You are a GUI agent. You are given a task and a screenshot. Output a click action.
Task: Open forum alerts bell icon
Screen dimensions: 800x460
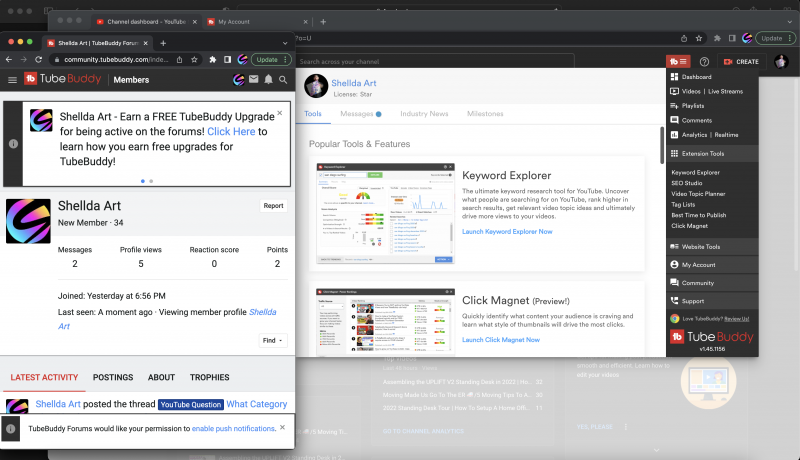[x=268, y=79]
